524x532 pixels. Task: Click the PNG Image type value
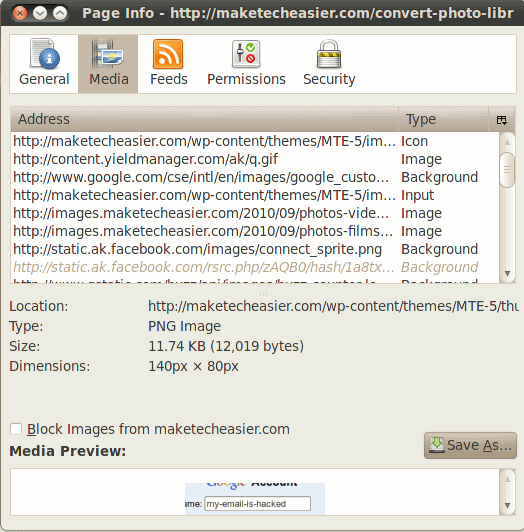[185, 326]
